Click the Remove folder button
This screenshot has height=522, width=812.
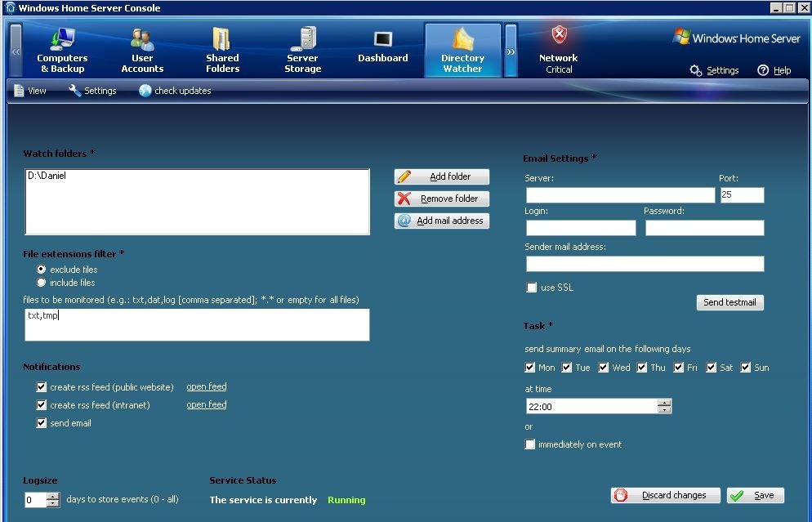pyautogui.click(x=442, y=199)
